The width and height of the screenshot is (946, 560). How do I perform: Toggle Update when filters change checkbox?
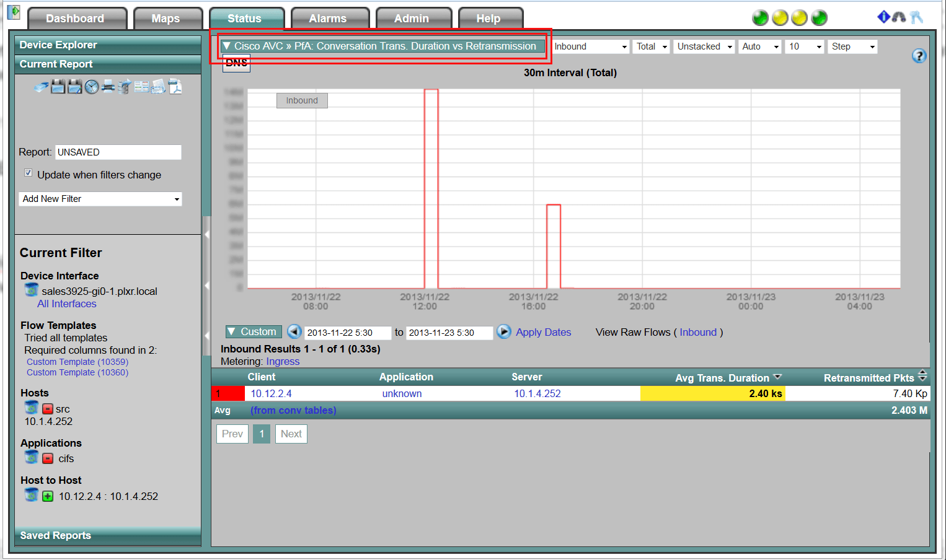[28, 173]
